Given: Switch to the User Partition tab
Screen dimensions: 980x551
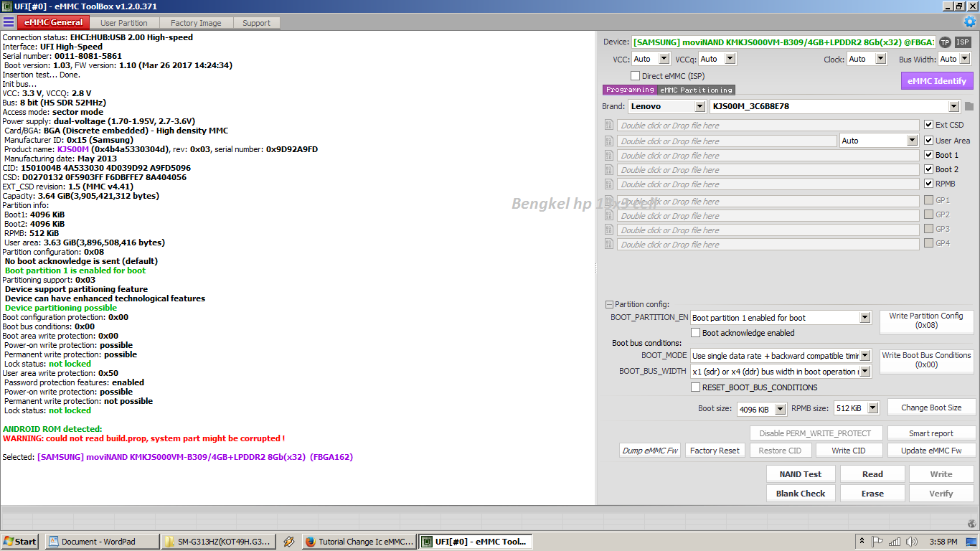Looking at the screenshot, I should coord(124,23).
